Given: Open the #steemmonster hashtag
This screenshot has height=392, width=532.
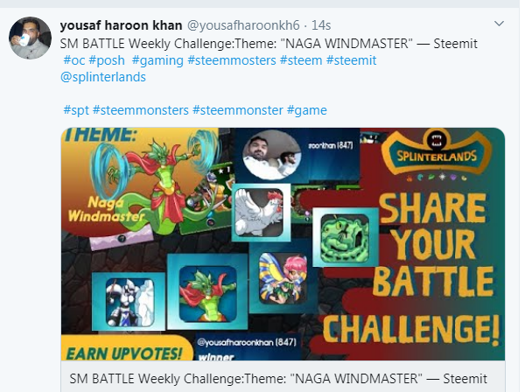Looking at the screenshot, I should pyautogui.click(x=237, y=110).
